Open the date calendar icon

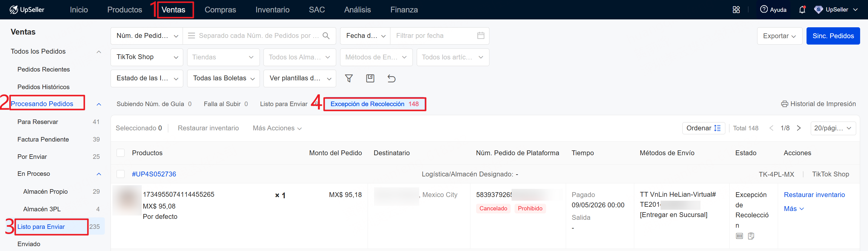point(481,35)
